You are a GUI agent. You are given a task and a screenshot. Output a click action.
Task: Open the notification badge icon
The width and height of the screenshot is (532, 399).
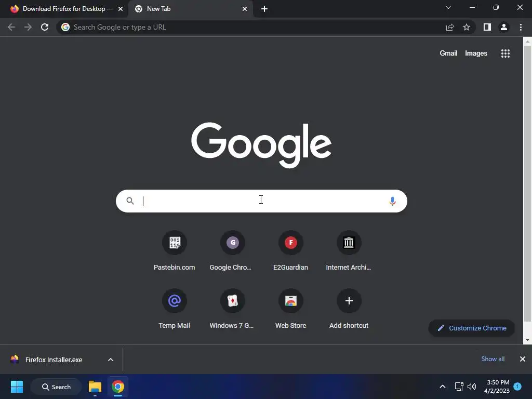click(x=517, y=387)
